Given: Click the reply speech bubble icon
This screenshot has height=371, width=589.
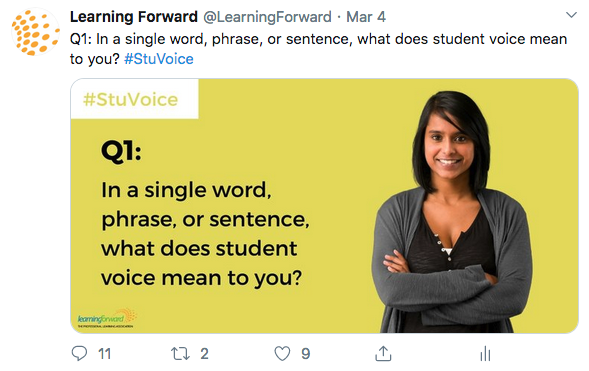Looking at the screenshot, I should click(79, 353).
